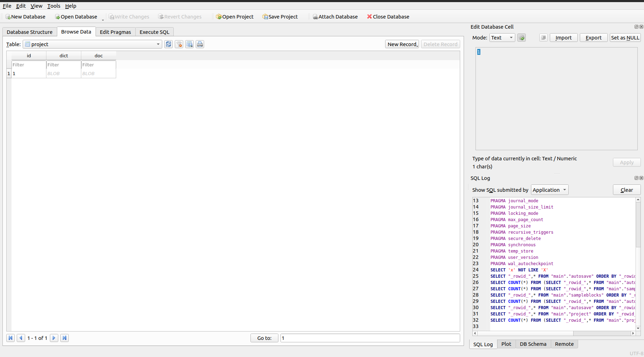644x357 pixels.
Task: Click the doc column Filter field
Action: pos(99,65)
